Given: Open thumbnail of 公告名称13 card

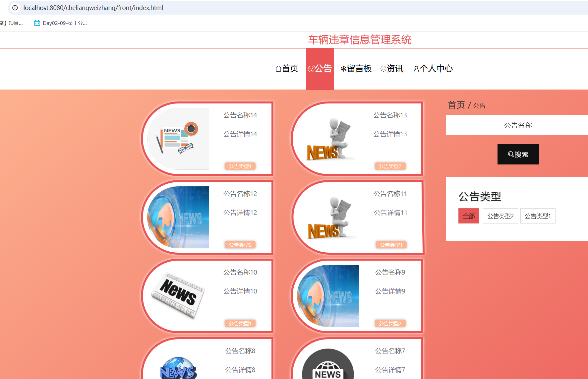Looking at the screenshot, I should pos(328,139).
